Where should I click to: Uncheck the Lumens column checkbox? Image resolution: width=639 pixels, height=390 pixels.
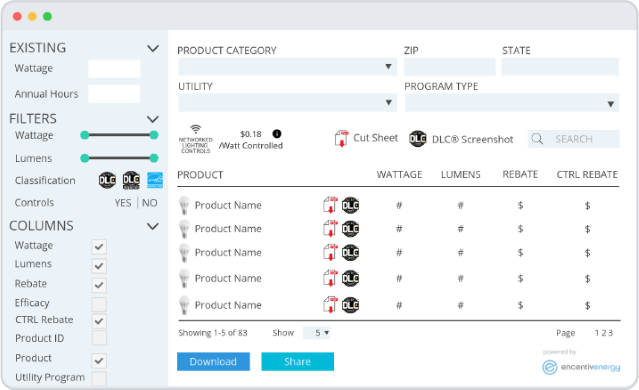coord(99,266)
